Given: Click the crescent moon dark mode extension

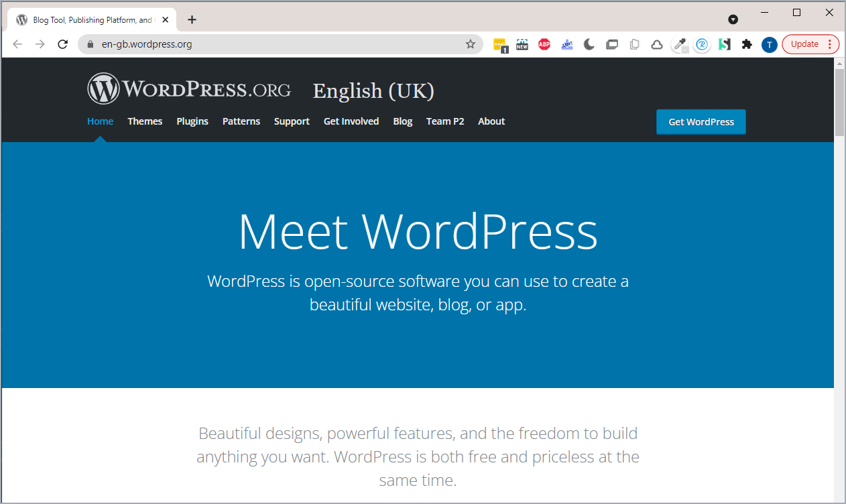Looking at the screenshot, I should pos(589,44).
